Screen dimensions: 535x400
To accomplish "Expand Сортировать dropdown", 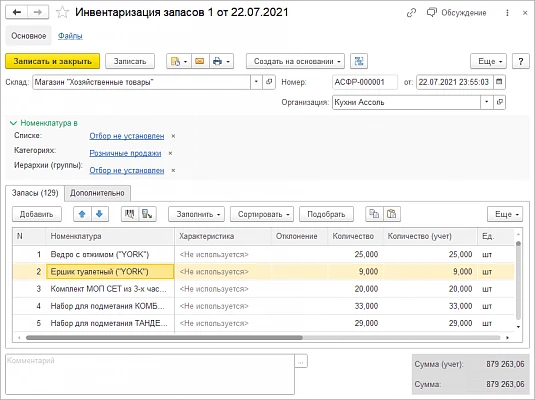I will [262, 214].
